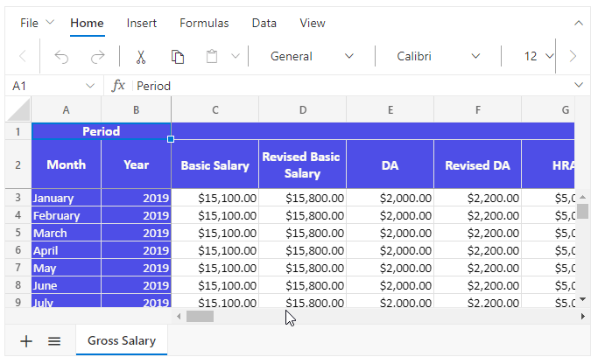The height and width of the screenshot is (364, 598).
Task: Open the General number format dropdown
Action: point(312,57)
